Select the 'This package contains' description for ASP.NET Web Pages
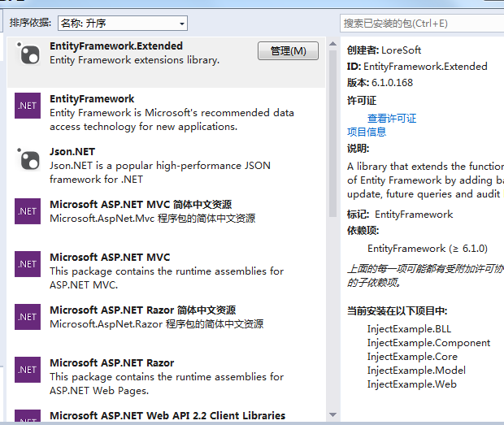The width and height of the screenshot is (504, 425). coord(167,384)
